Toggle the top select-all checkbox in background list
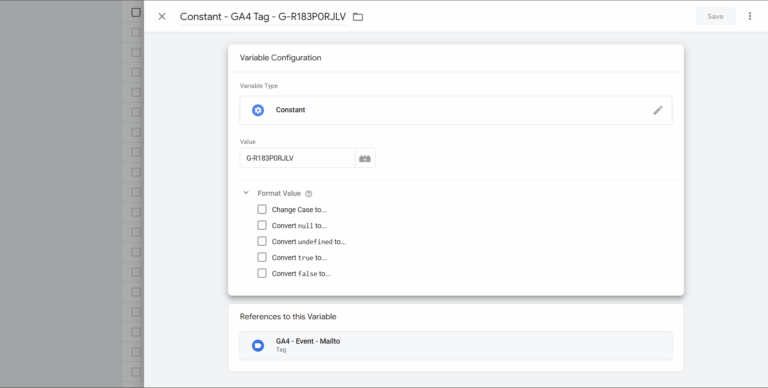The height and width of the screenshot is (388, 768). pyautogui.click(x=136, y=12)
